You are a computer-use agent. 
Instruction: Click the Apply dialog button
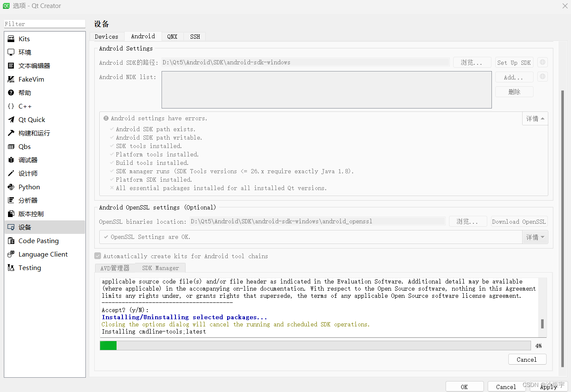pyautogui.click(x=549, y=387)
